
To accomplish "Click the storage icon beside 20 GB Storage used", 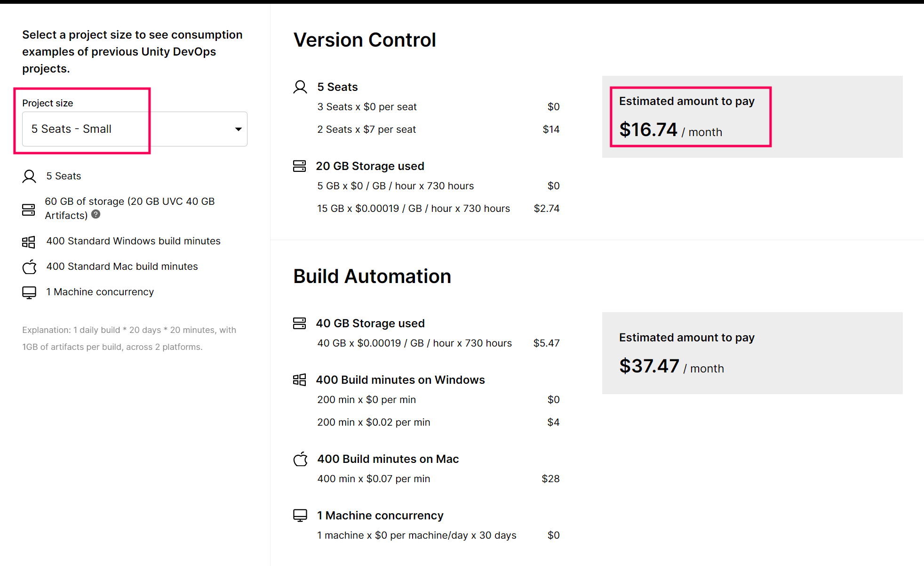I will tap(300, 166).
